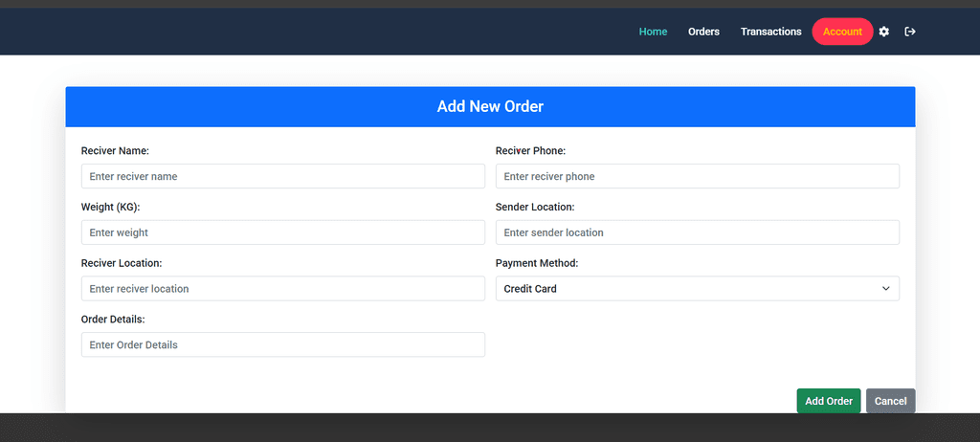This screenshot has width=980, height=442.
Task: Click into the Weight (KG) field
Action: point(283,232)
